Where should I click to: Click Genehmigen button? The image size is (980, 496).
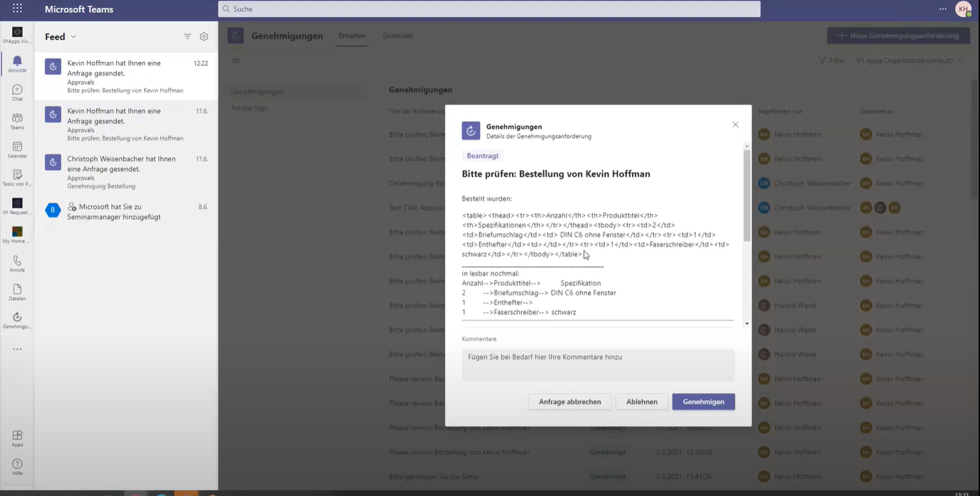(x=704, y=402)
